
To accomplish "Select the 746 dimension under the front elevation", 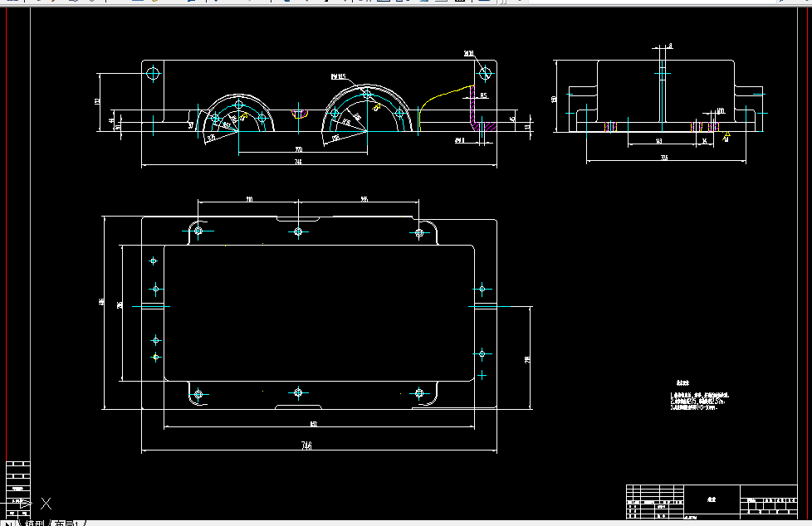I will tap(298, 162).
